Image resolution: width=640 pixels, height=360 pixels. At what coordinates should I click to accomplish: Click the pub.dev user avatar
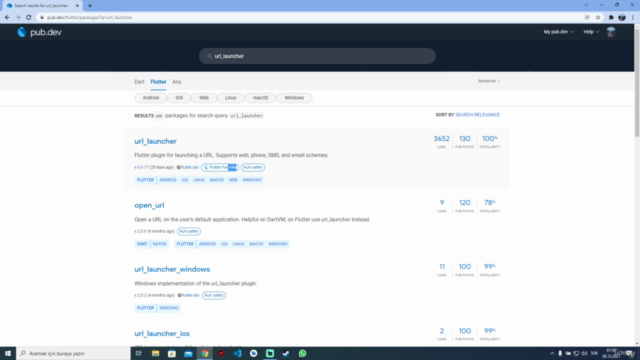[x=611, y=32]
